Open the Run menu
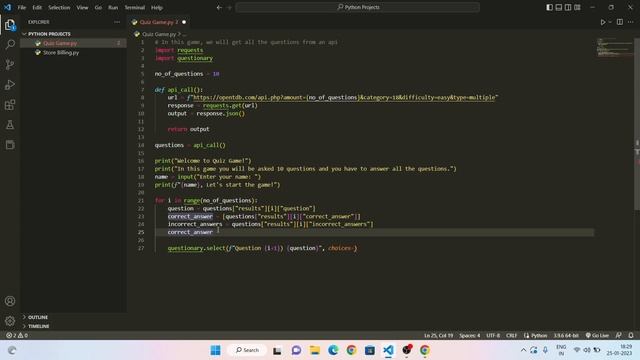The image size is (640, 360). (113, 7)
